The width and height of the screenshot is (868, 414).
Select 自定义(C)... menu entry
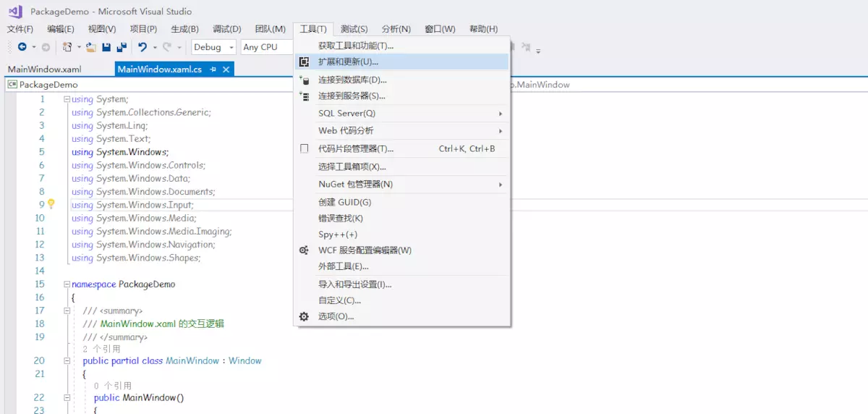(x=401, y=300)
